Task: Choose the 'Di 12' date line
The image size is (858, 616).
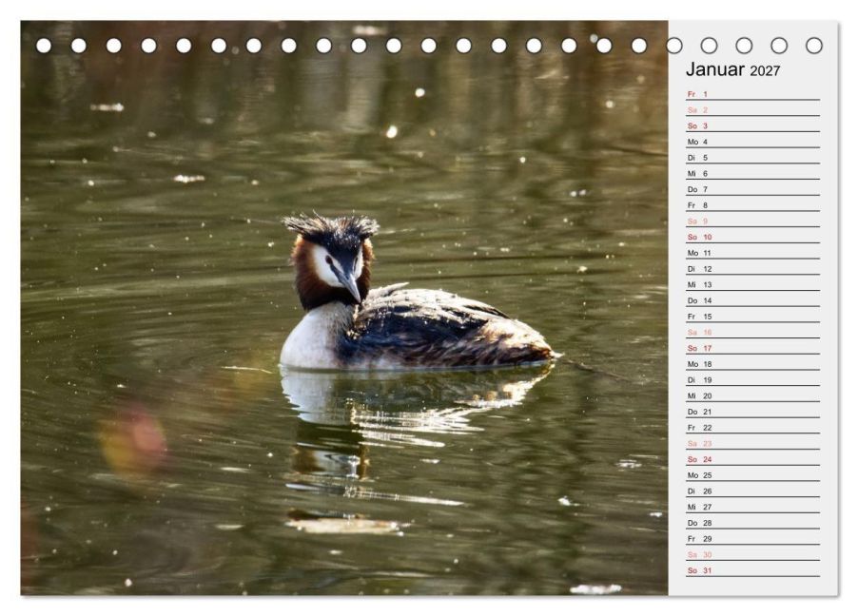Action: 753,269
